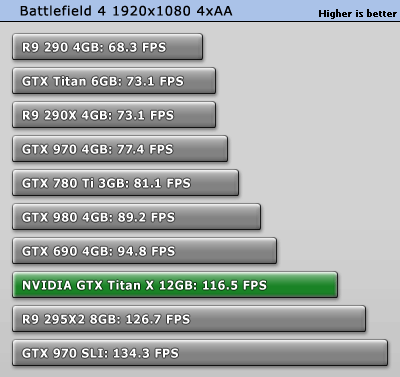Click the R9 290X 4GB result bar
400x377 pixels.
tap(114, 115)
